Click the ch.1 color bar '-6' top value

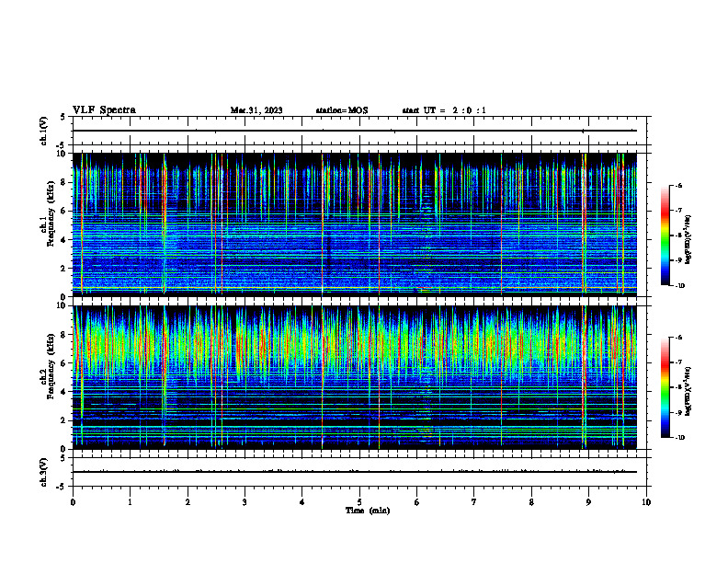click(x=678, y=186)
